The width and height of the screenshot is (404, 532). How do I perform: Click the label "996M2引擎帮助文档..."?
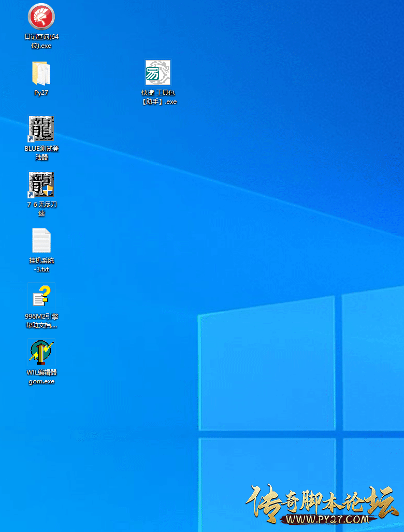(x=41, y=321)
